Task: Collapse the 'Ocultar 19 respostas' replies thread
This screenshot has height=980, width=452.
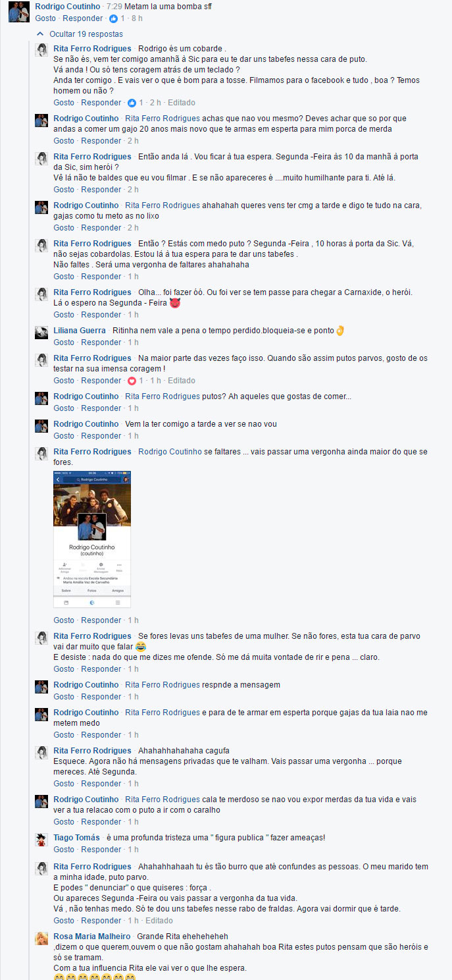Action: click(80, 34)
